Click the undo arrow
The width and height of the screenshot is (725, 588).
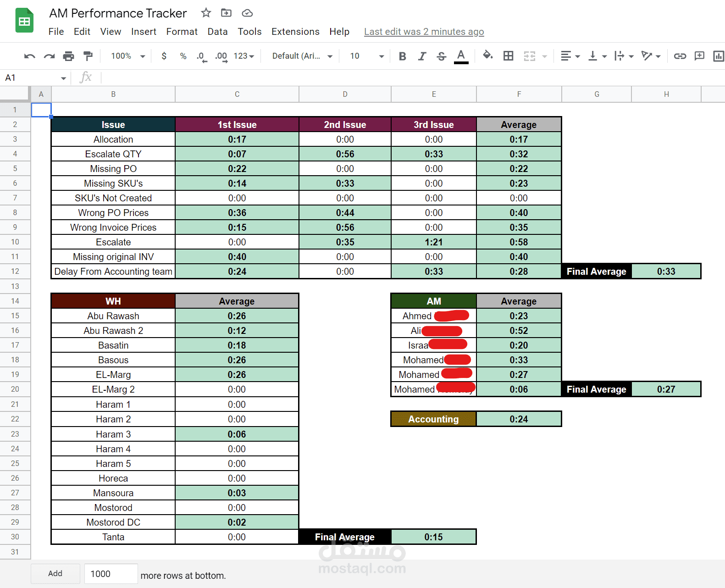click(x=29, y=56)
